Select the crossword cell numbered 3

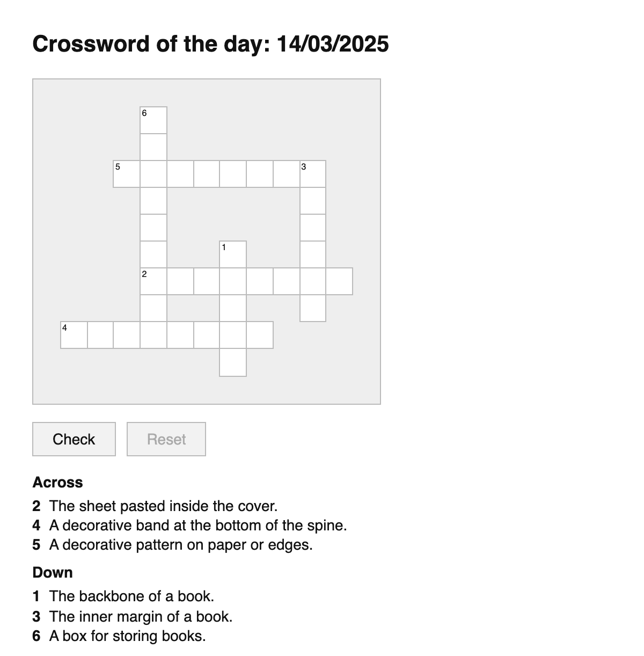click(313, 174)
